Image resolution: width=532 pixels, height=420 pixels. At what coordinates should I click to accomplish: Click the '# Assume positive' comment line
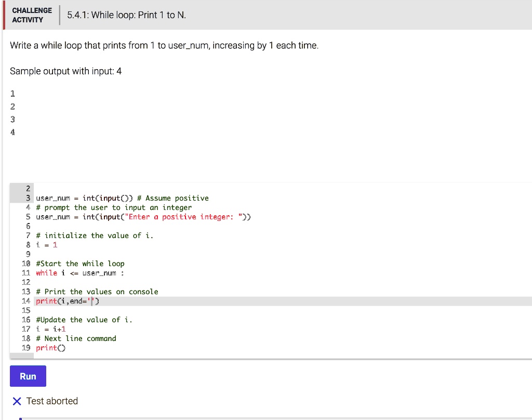[x=177, y=198]
